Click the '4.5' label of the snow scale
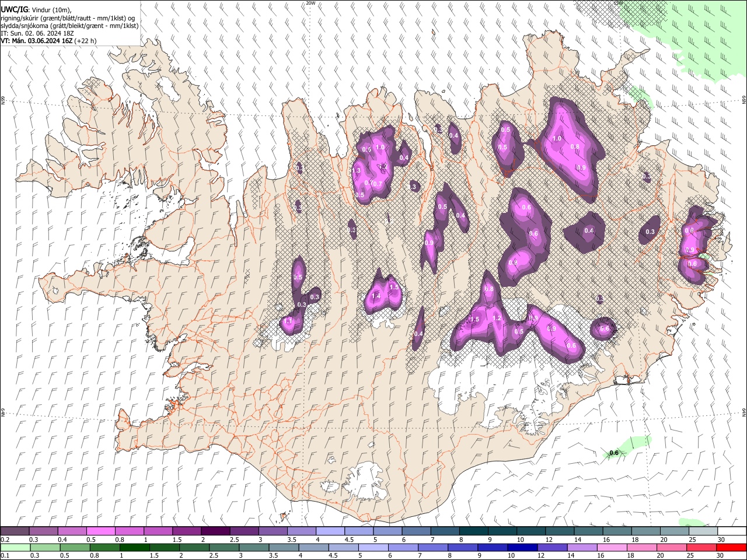Screen dimensions: 747x560 point(349,540)
